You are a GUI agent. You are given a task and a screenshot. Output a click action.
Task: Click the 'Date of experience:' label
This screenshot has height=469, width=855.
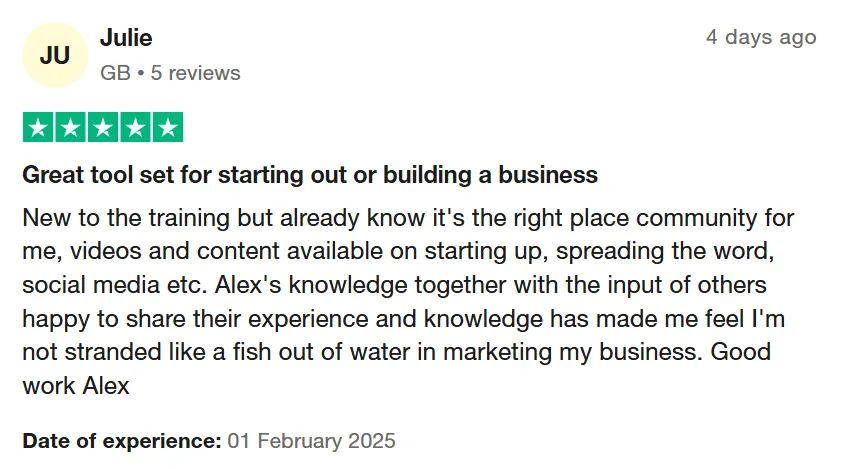122,441
